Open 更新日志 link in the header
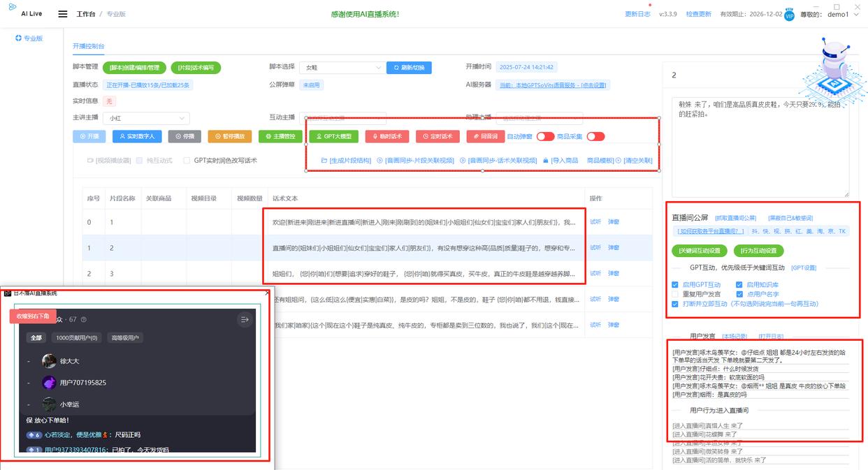The image size is (868, 470). click(637, 14)
